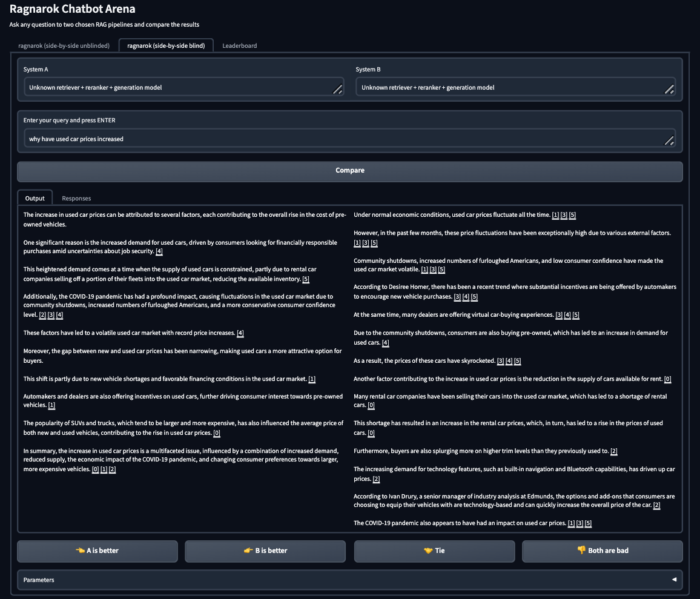Viewport: 700px width, 599px height.
Task: Click the System B model text field
Action: pos(509,87)
